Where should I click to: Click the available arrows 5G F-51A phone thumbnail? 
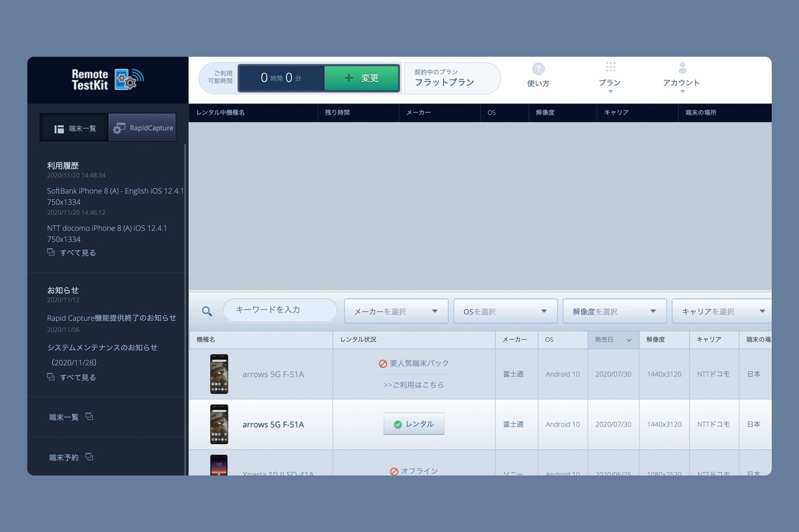219,424
